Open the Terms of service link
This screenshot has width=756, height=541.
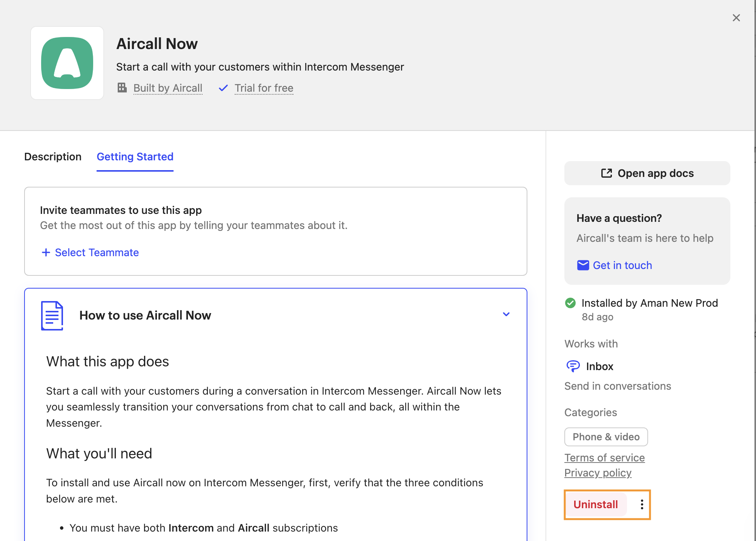[604, 458]
